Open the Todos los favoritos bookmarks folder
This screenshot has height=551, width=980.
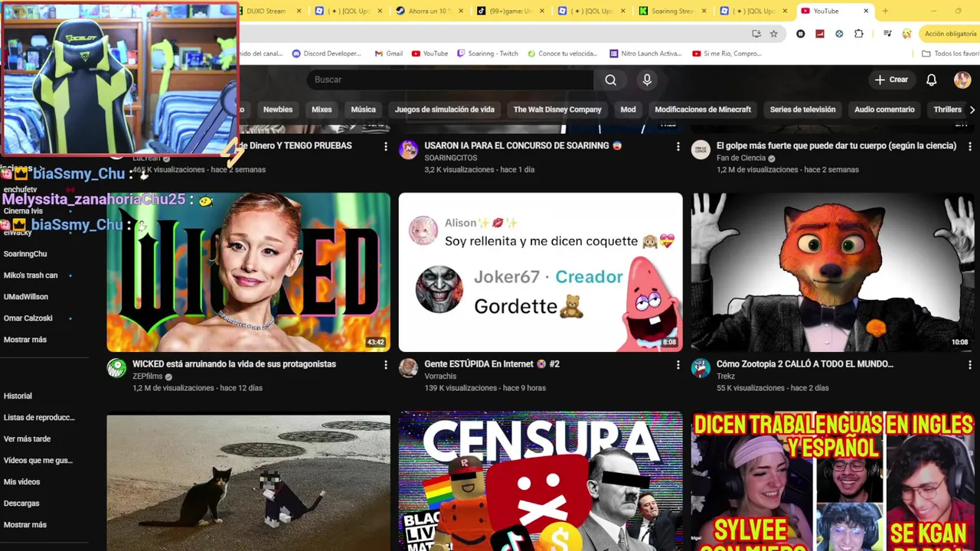coord(950,54)
